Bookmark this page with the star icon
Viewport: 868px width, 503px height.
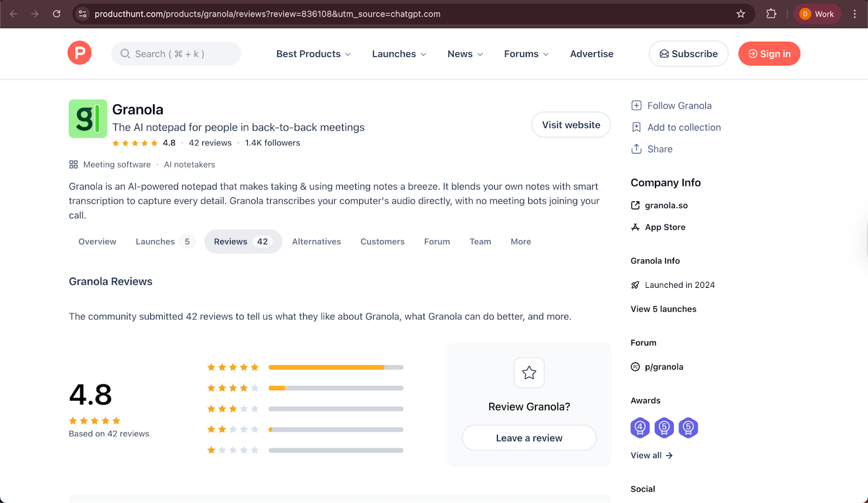(741, 14)
